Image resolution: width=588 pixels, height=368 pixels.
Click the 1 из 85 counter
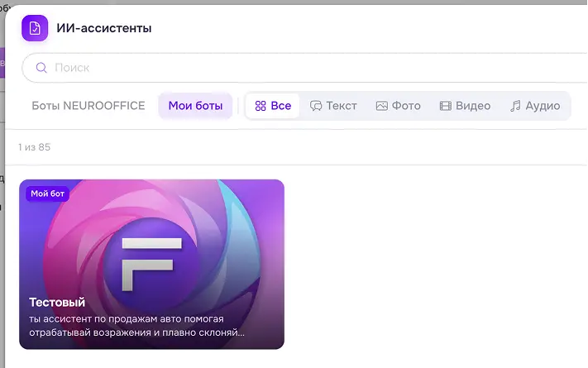tap(34, 147)
